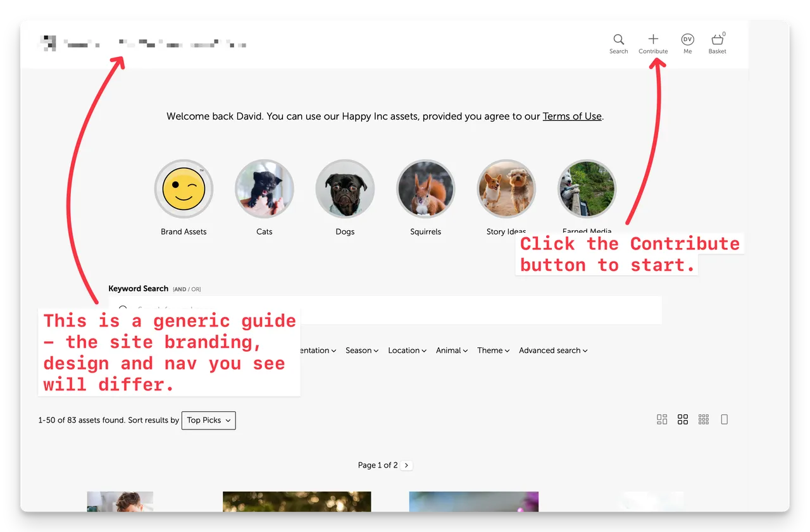Click the Dogs label text

tap(345, 232)
